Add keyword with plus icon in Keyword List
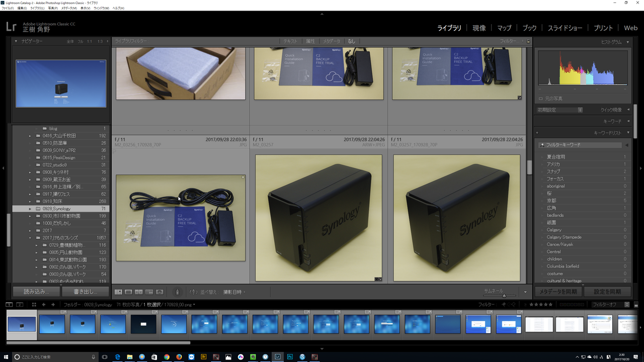 coord(537,133)
